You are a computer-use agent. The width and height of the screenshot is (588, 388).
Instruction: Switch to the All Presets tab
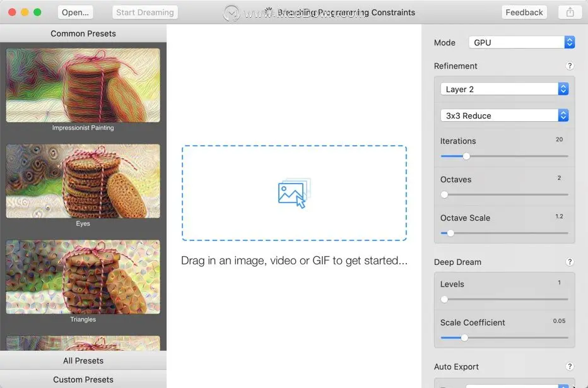[x=83, y=361]
